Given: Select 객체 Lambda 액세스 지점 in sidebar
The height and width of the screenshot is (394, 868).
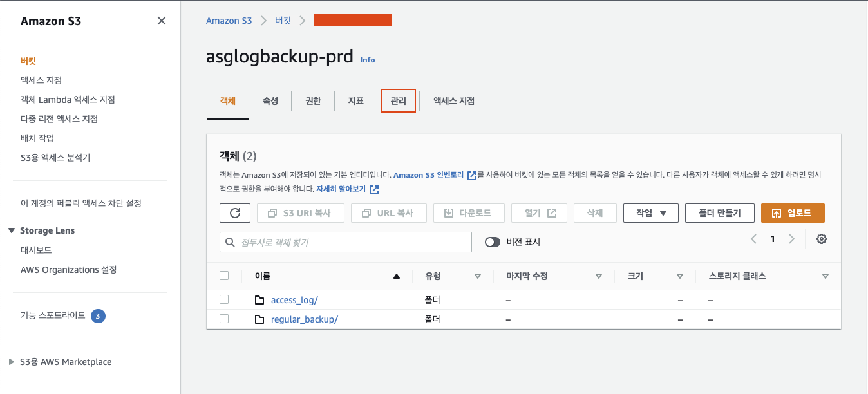Looking at the screenshot, I should click(x=68, y=100).
